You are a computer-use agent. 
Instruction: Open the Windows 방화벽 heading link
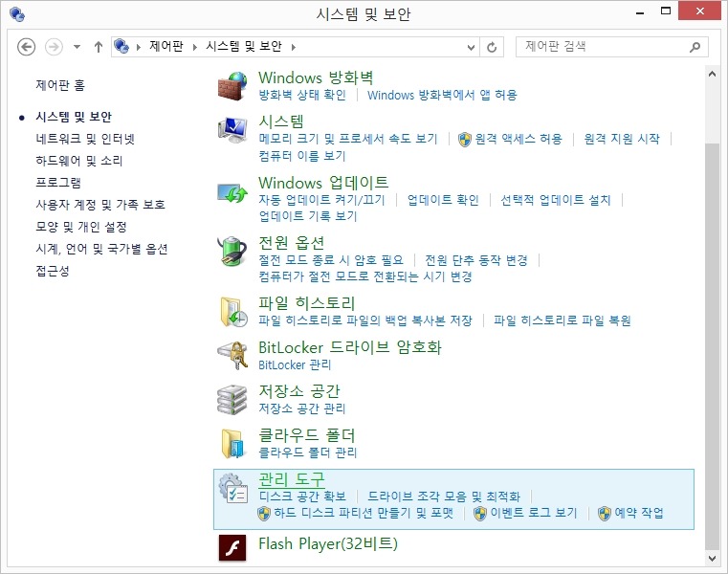(316, 77)
